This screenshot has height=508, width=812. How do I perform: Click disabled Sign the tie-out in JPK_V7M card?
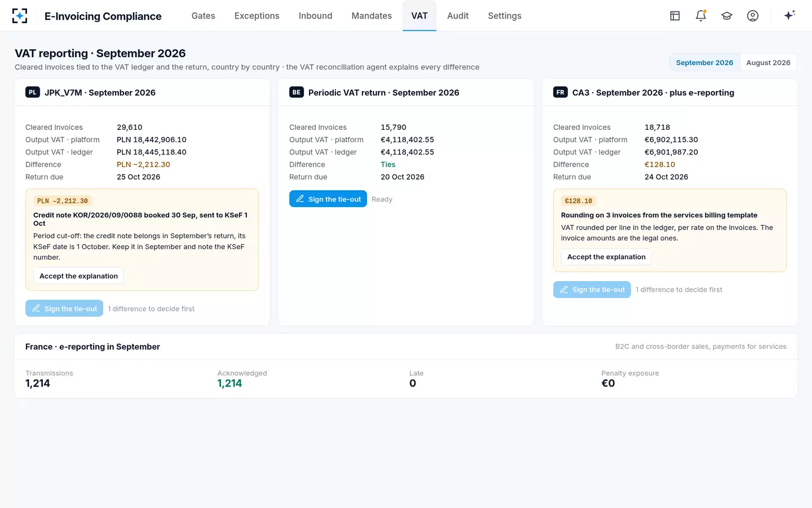(64, 308)
